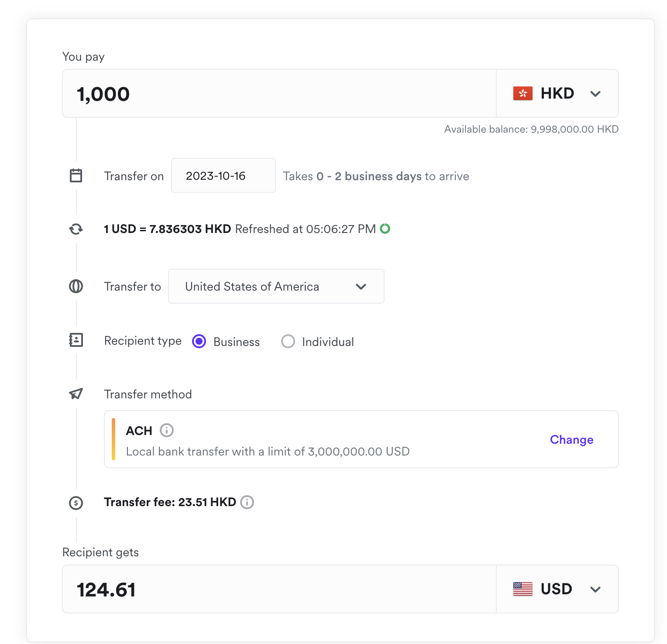Image resolution: width=667 pixels, height=644 pixels.
Task: Select the Business recipient type
Action: pyautogui.click(x=199, y=341)
